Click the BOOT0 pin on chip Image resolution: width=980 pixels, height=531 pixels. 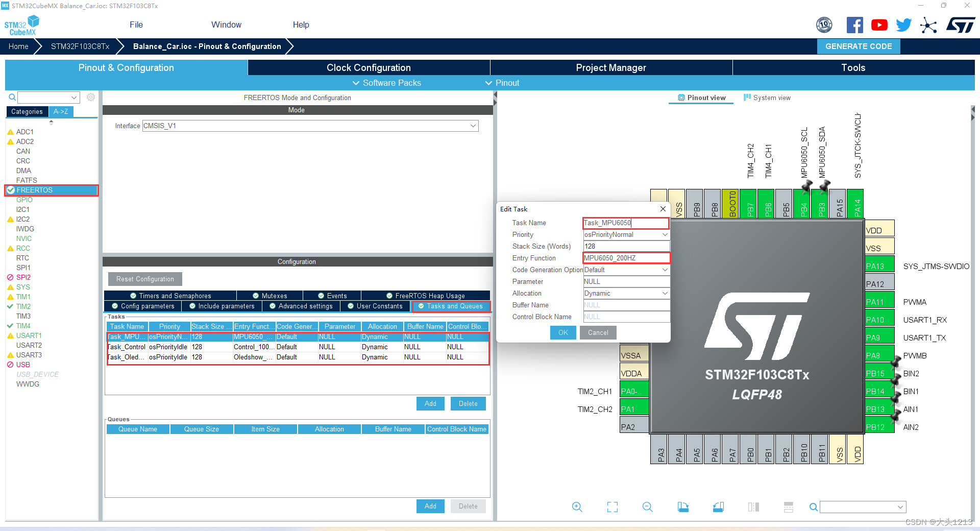point(731,204)
